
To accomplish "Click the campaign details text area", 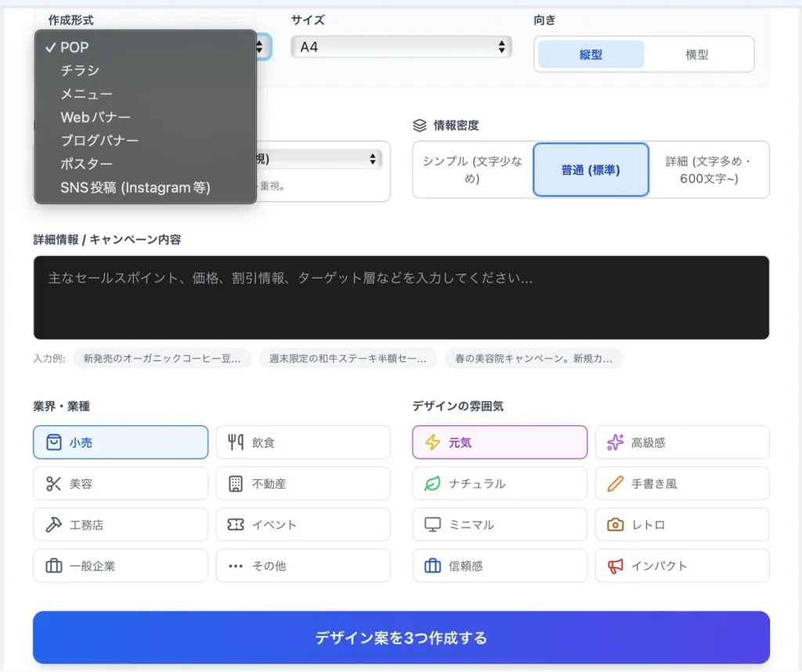I will pyautogui.click(x=401, y=298).
